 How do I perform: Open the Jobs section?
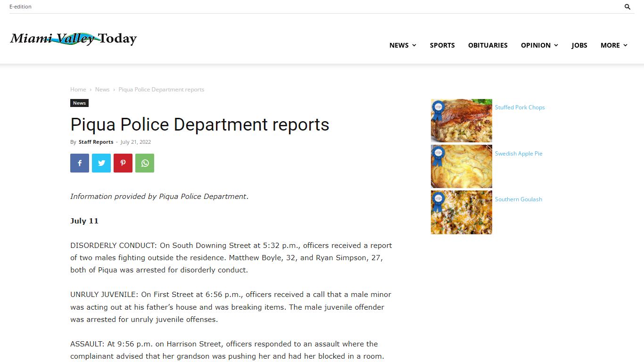[x=579, y=45]
